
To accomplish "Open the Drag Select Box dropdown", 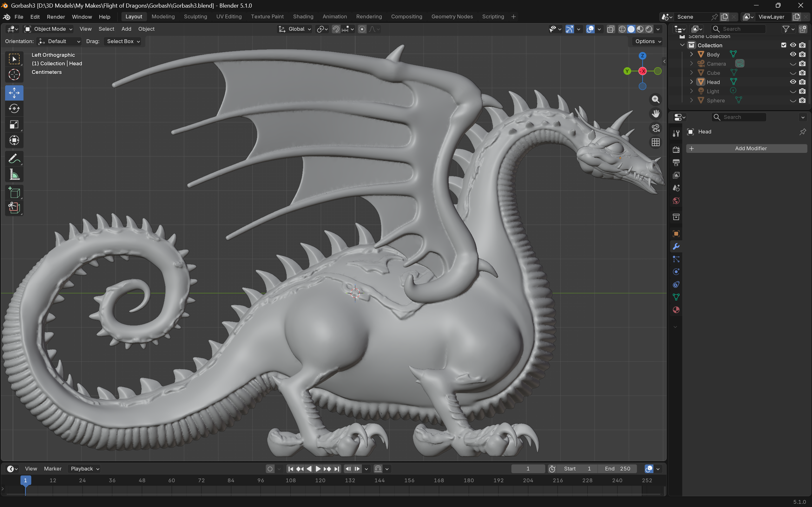I will (x=123, y=41).
